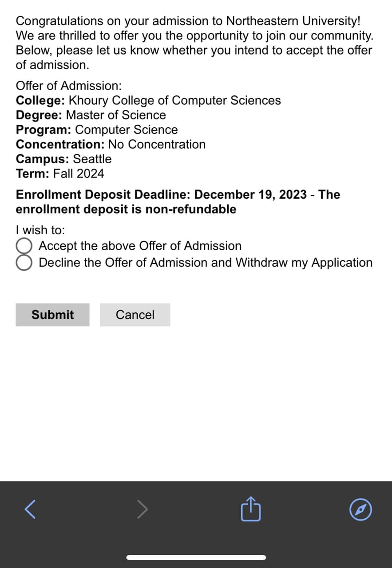This screenshot has height=568, width=392.
Task: Select Decline the Offer radio button
Action: 24,262
